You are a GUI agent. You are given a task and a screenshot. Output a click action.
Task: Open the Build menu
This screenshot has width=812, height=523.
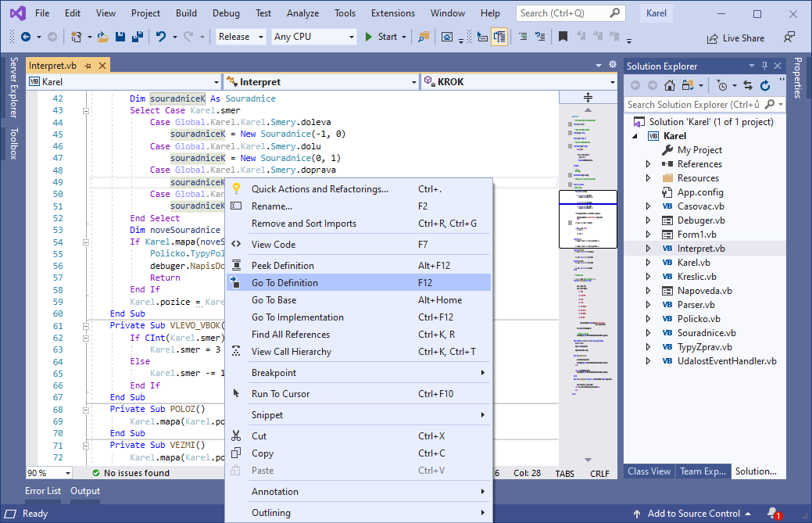coord(186,13)
